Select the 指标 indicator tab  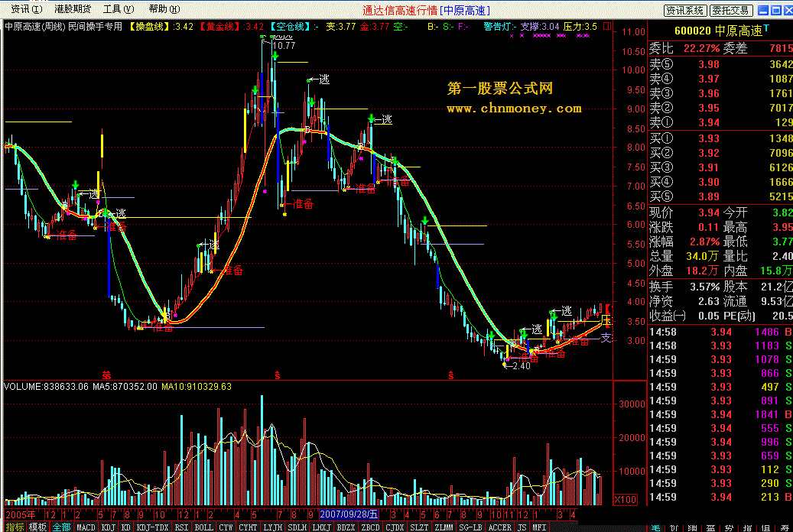[x=15, y=527]
